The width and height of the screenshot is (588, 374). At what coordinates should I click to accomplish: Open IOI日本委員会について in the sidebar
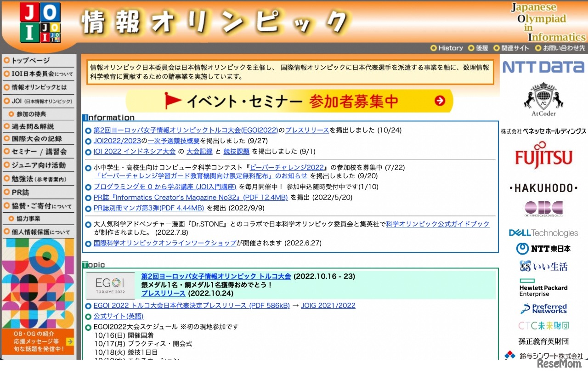click(38, 74)
